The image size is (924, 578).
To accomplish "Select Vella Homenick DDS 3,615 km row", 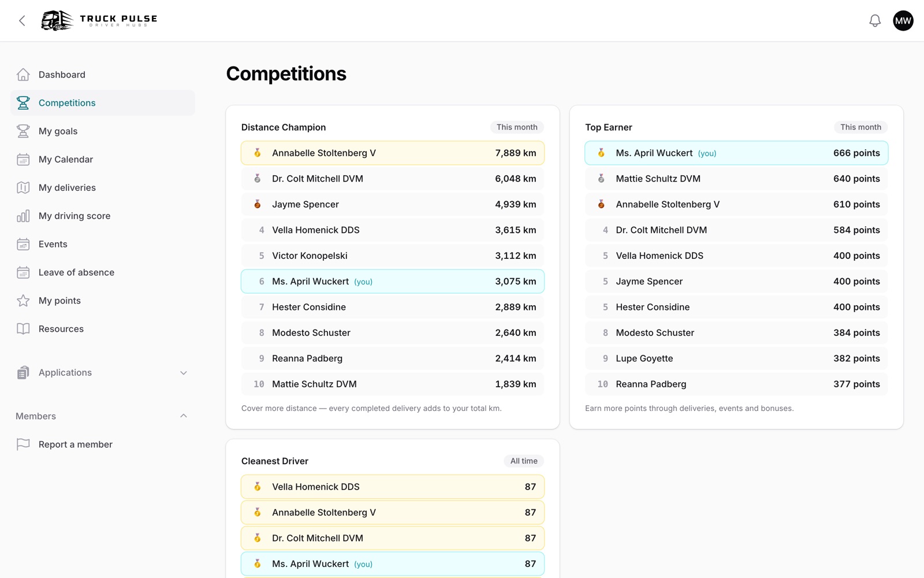I will coord(393,230).
